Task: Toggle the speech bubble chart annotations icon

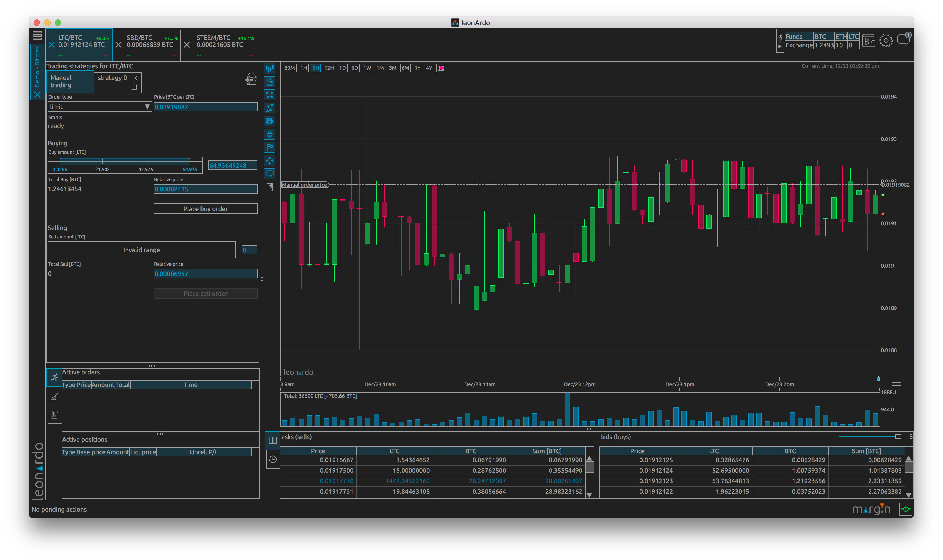Action: (270, 174)
